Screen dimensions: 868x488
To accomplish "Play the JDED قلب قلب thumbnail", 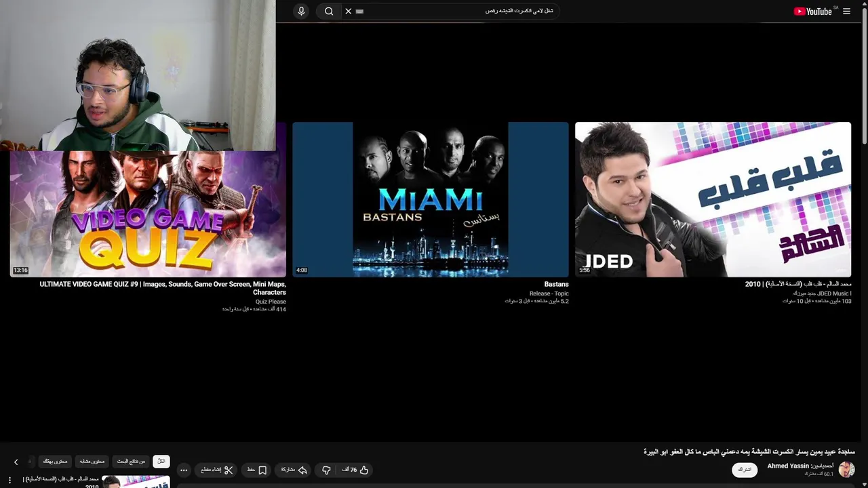I will point(713,199).
